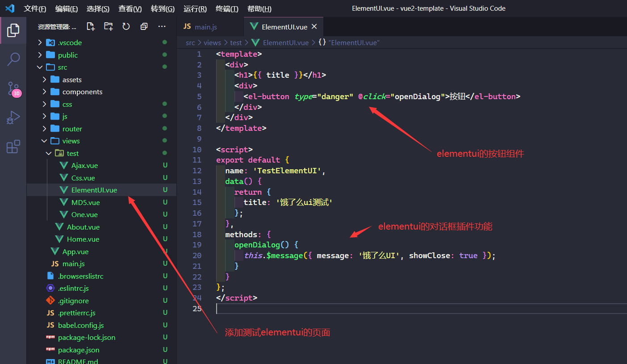The width and height of the screenshot is (627, 364).
Task: Open the 运行(R) menu
Action: (x=195, y=9)
